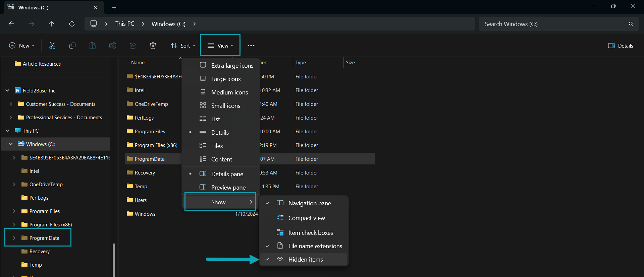Select List view option
This screenshot has width=644, height=277.
[x=221, y=119]
